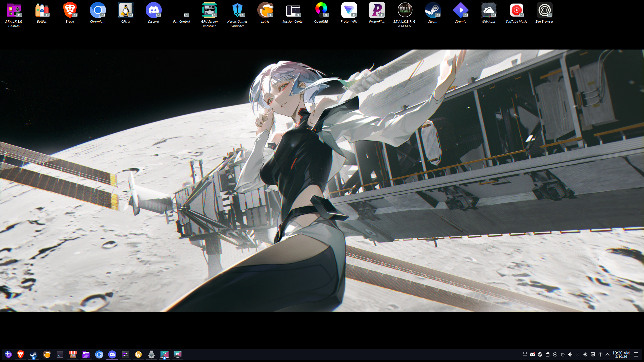Expand the hidden system tray icons arrow
Viewport: 644px width, 362px height.
pos(608,354)
